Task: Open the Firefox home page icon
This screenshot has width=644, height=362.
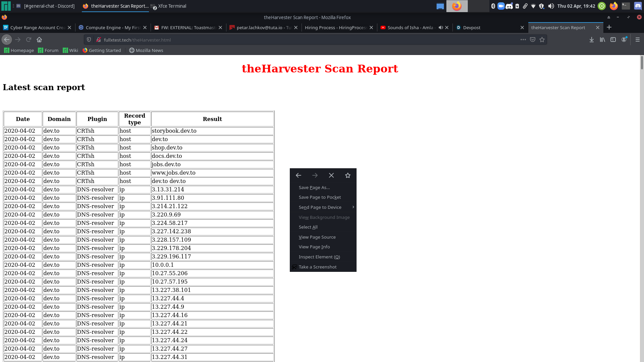Action: click(39, 40)
